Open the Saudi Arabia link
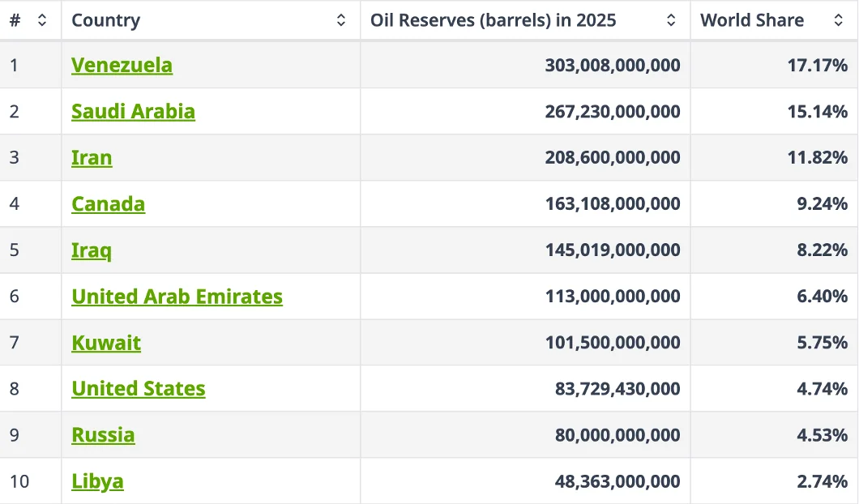Image resolution: width=859 pixels, height=504 pixels. 133,111
